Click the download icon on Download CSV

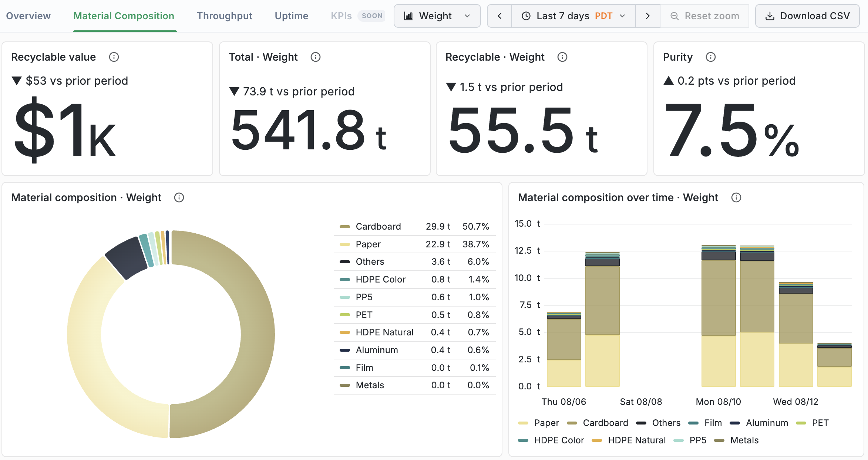click(770, 16)
